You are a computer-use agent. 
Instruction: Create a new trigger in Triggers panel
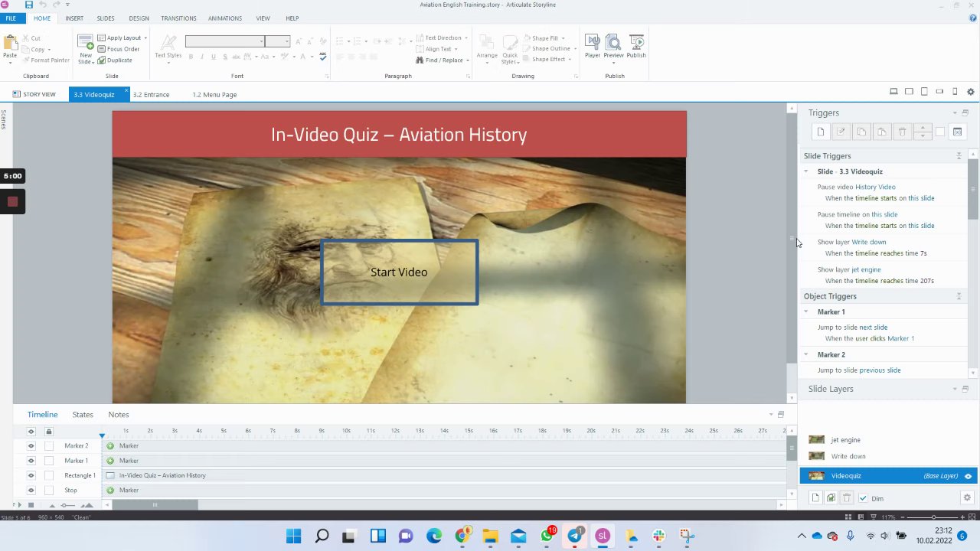(x=821, y=132)
